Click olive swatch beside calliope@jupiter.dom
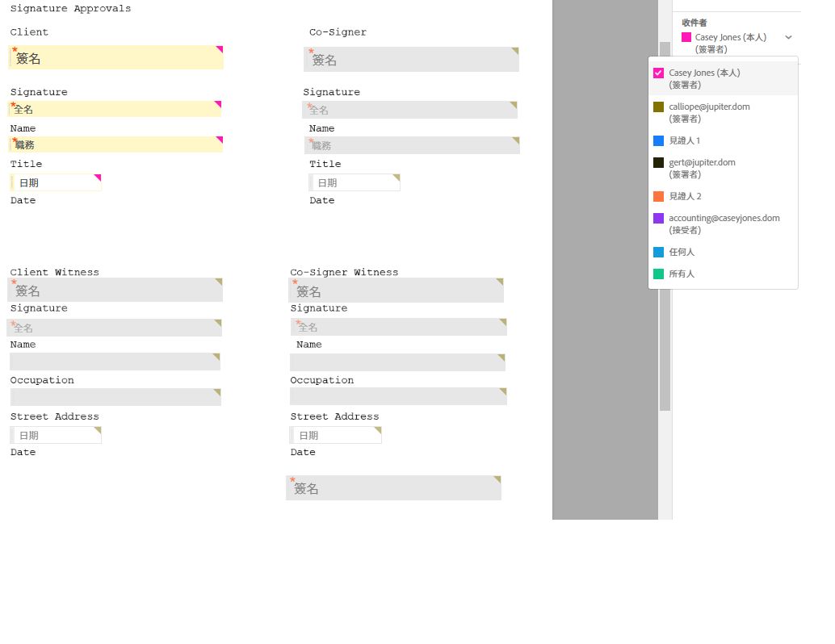Viewport: 835px width, 644px height. coord(659,107)
